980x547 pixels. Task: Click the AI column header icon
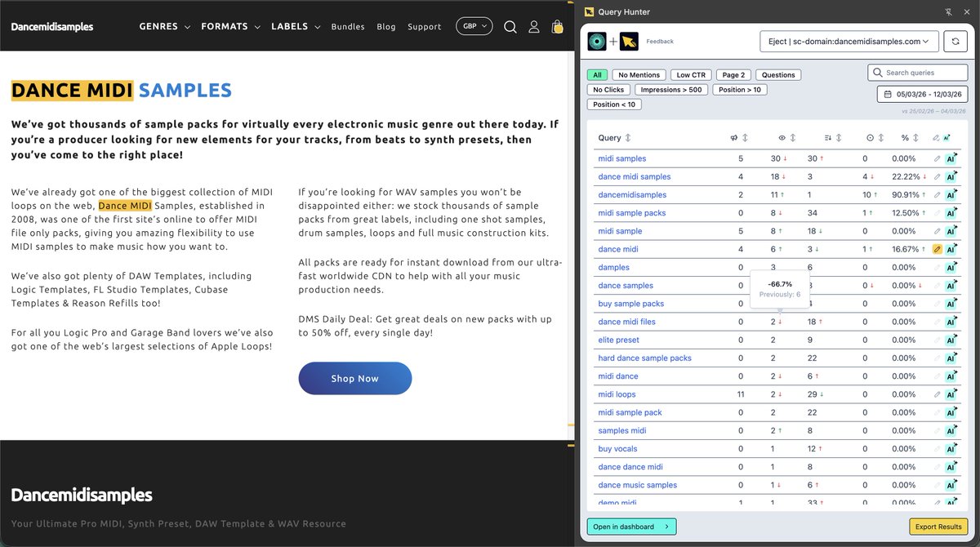pyautogui.click(x=947, y=138)
